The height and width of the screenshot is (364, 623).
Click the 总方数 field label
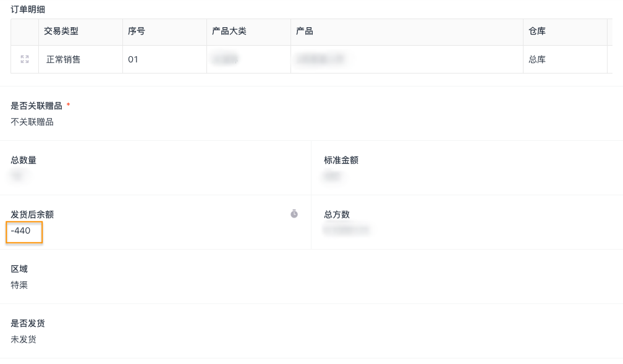tap(337, 214)
